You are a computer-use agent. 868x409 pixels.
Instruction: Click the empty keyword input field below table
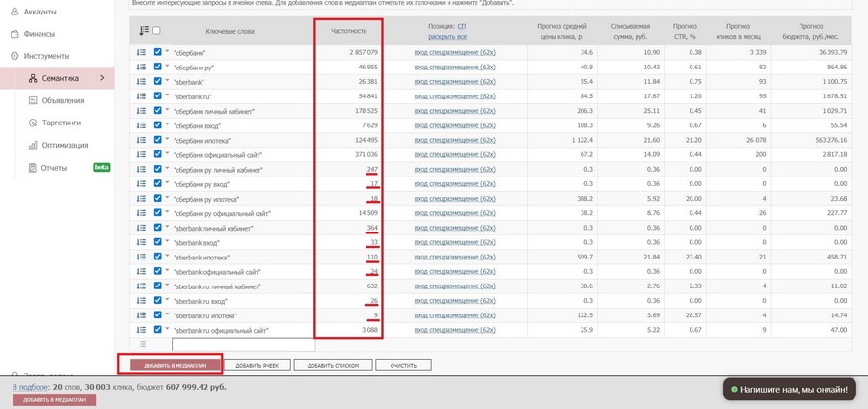click(x=243, y=344)
